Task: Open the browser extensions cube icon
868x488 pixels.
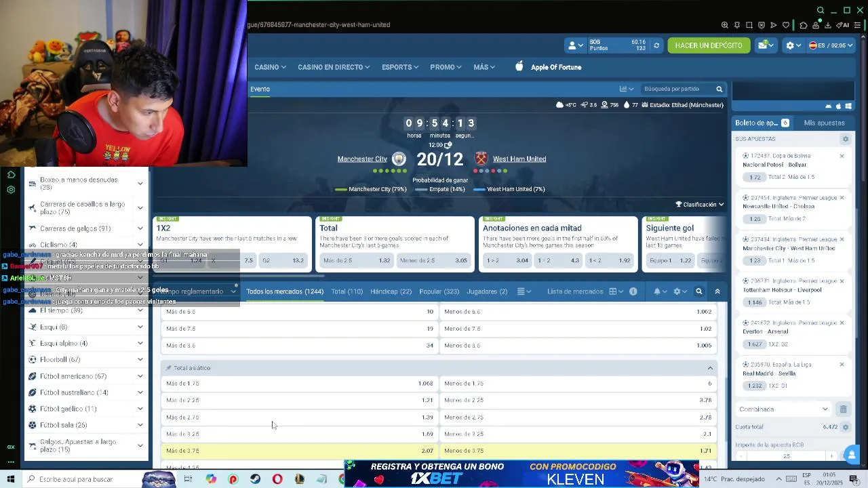Action: point(804,25)
